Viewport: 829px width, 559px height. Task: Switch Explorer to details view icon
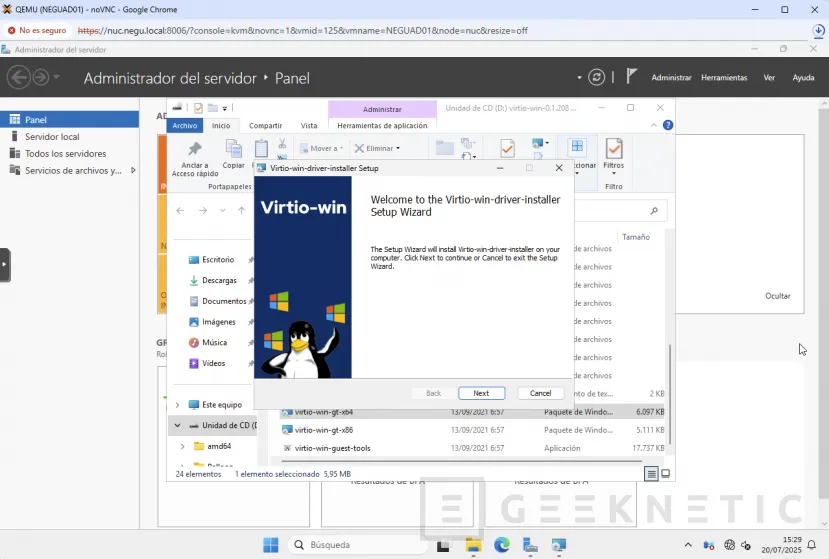click(x=651, y=474)
